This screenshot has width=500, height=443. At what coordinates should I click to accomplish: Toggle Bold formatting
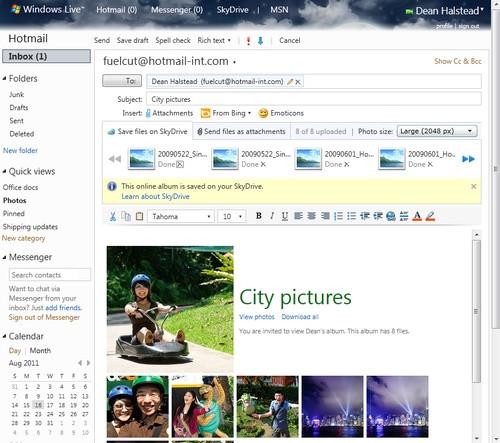click(258, 216)
